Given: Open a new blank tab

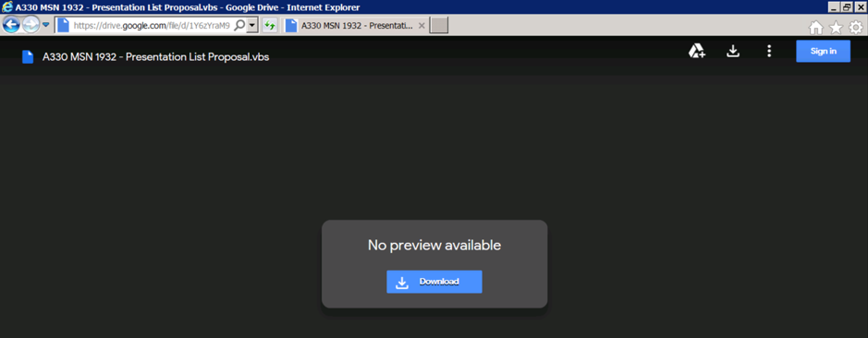Looking at the screenshot, I should coord(439,26).
